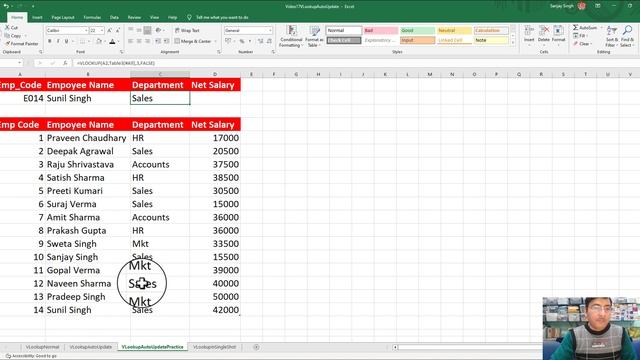This screenshot has width=640, height=360.
Task: Click in the formula bar with VLOOKUP formula
Action: pos(355,63)
